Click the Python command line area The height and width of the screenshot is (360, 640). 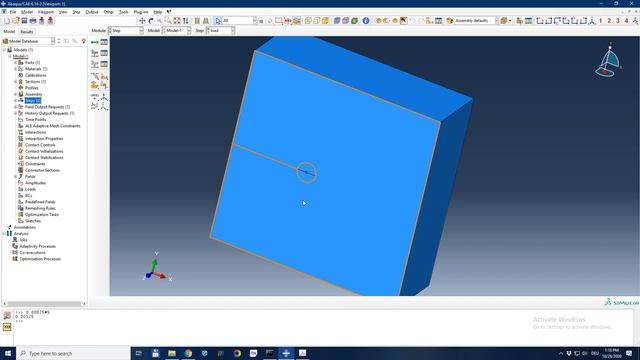(322, 327)
